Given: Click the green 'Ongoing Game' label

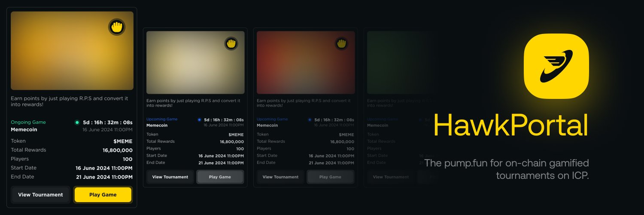Looking at the screenshot, I should tap(28, 122).
